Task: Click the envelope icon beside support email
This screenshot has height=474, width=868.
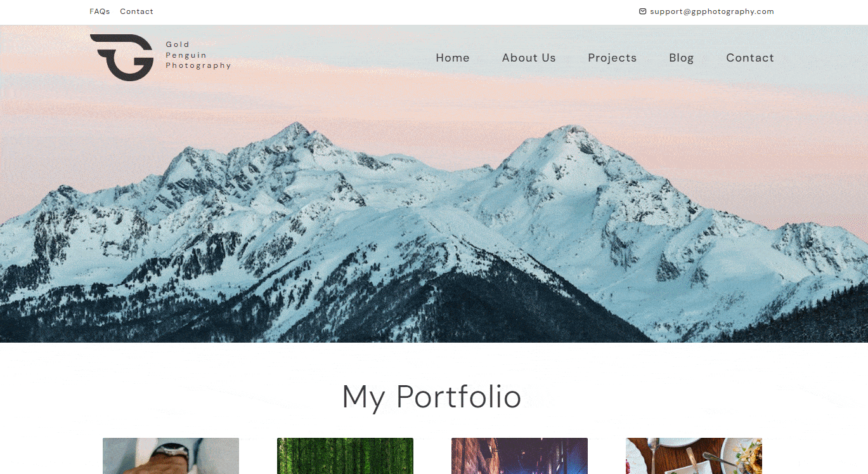Action: point(642,11)
